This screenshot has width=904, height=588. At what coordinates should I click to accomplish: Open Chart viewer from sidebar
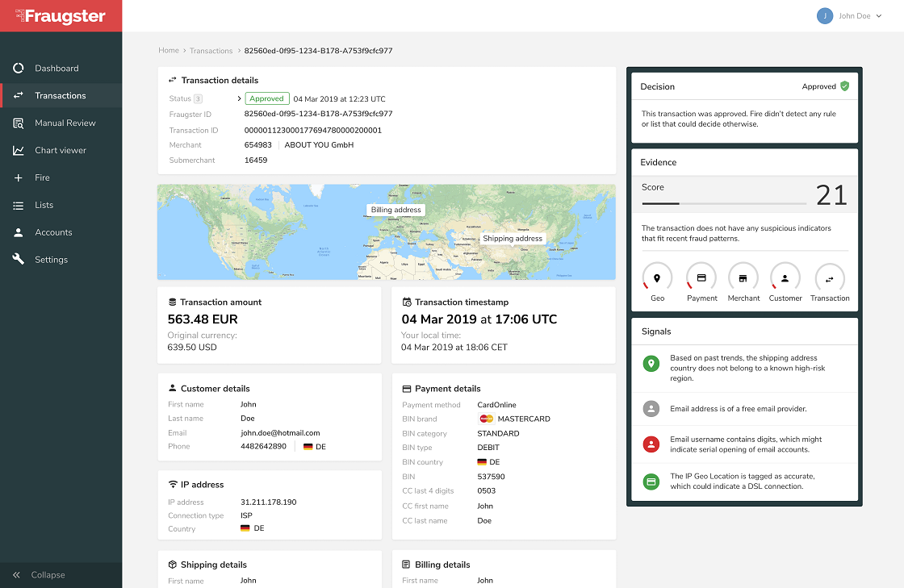(60, 151)
